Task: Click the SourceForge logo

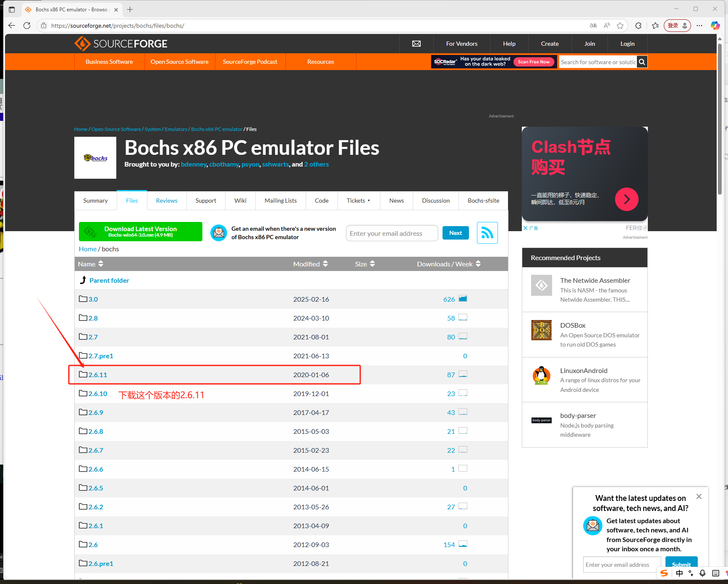Action: click(x=121, y=44)
